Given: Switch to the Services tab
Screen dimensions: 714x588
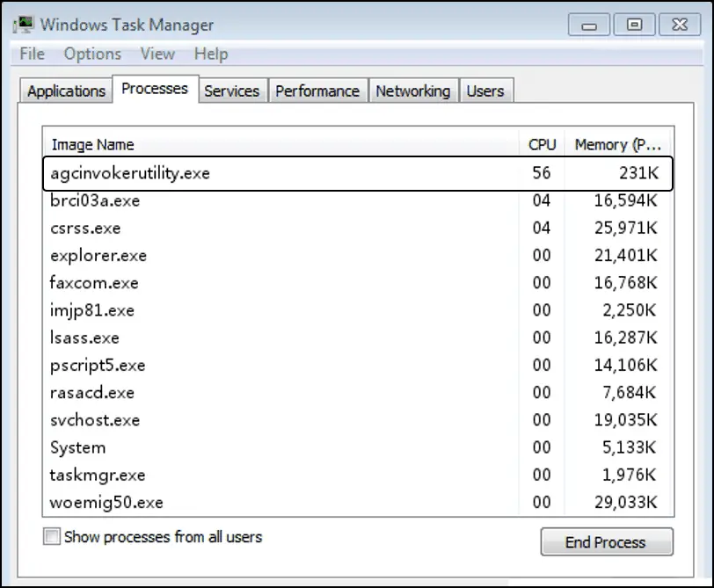Looking at the screenshot, I should click(x=232, y=91).
